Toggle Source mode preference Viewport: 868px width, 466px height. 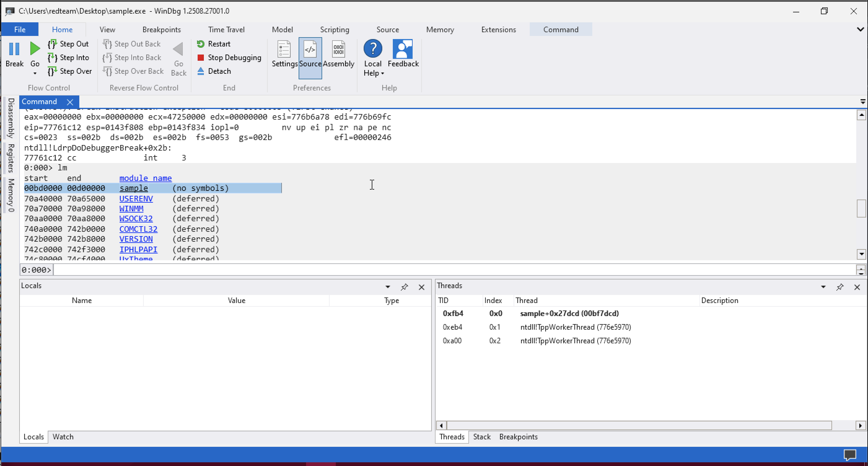point(310,58)
